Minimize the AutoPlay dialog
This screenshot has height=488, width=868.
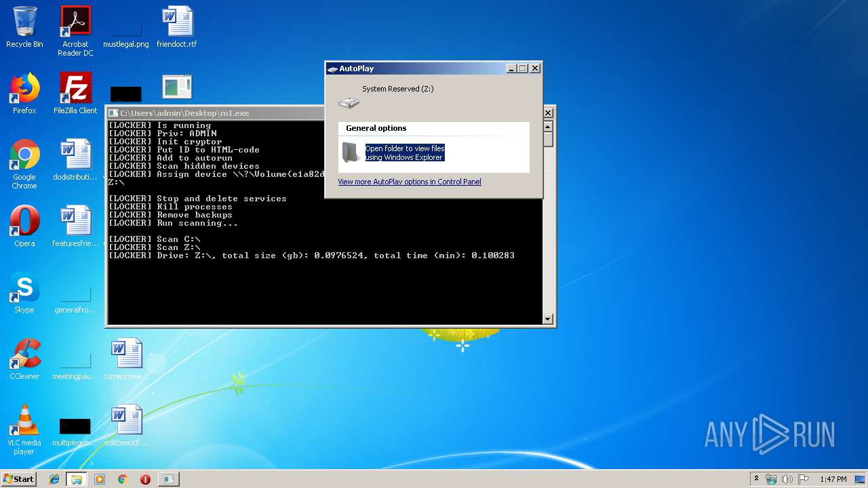[511, 68]
